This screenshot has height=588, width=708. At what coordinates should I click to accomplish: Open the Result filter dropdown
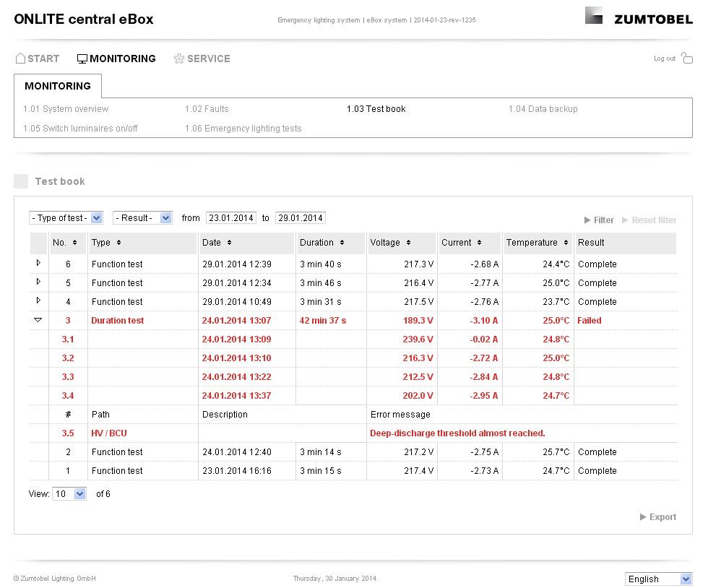142,217
